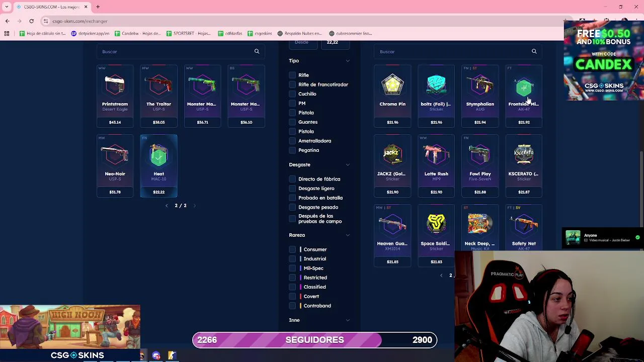644x362 pixels.
Task: Check the Desgaste ligero wear filter
Action: (x=292, y=188)
